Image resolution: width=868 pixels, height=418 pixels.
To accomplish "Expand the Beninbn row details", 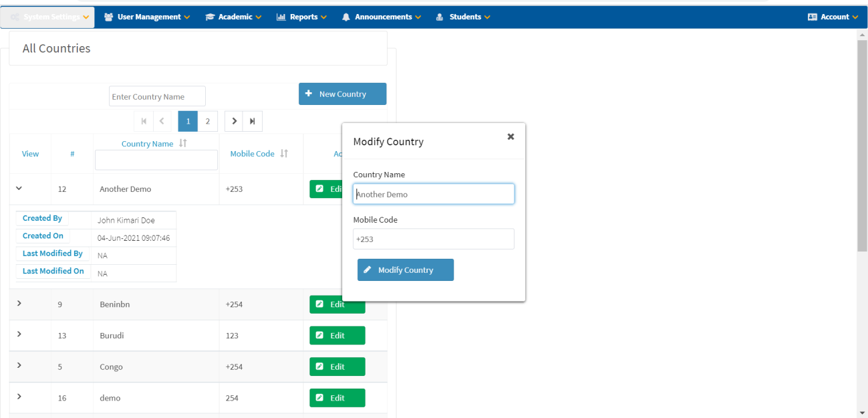I will tap(19, 304).
